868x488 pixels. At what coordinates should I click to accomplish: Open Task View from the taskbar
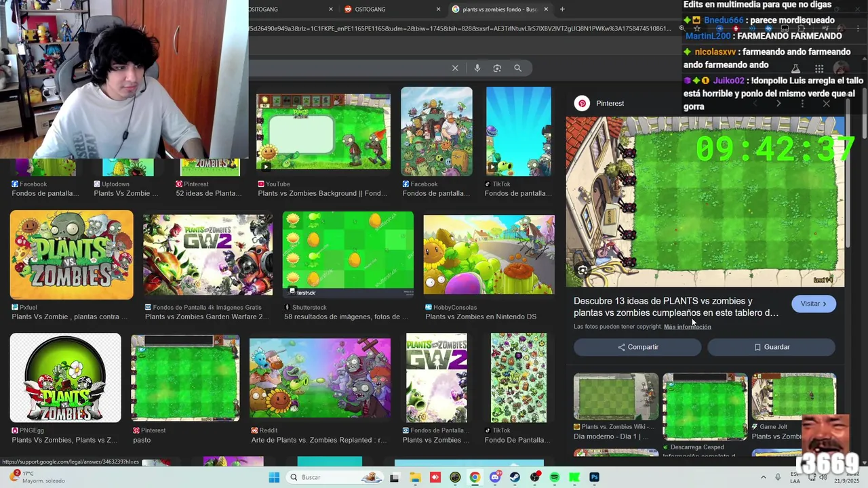[x=395, y=477]
